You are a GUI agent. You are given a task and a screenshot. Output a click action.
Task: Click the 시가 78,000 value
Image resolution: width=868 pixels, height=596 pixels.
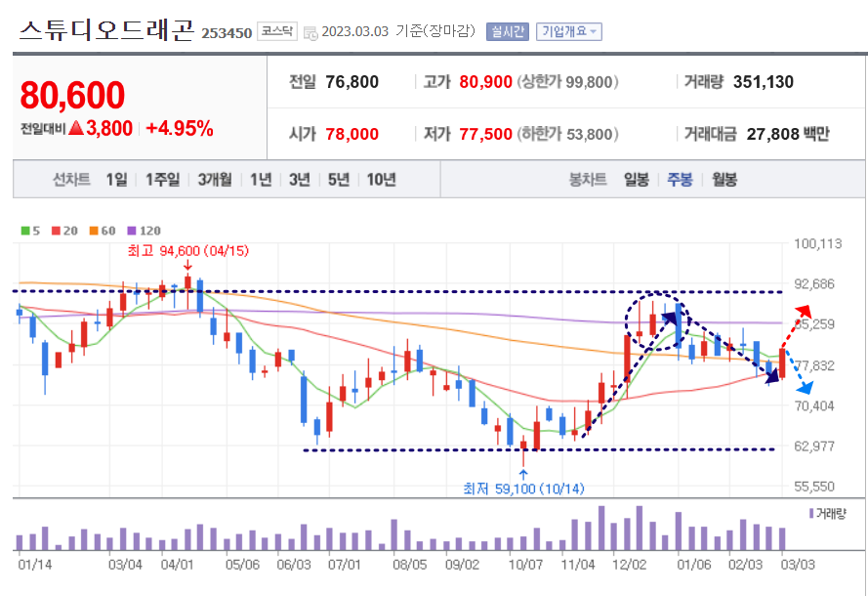pos(352,134)
